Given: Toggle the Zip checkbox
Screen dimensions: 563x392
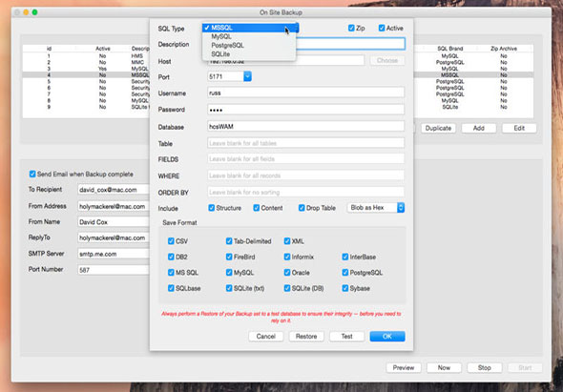Looking at the screenshot, I should coord(351,28).
